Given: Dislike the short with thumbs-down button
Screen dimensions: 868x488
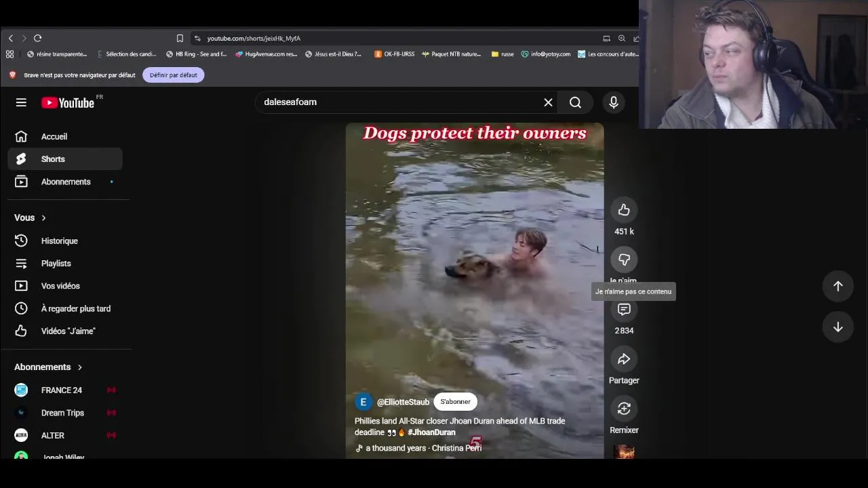Looking at the screenshot, I should [x=624, y=260].
